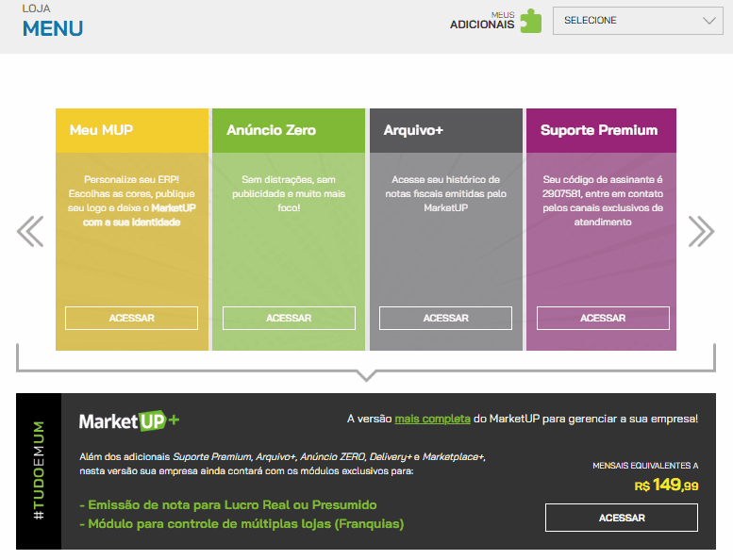This screenshot has height=560, width=733.
Task: Open the 'mais completa' link
Action: click(432, 419)
